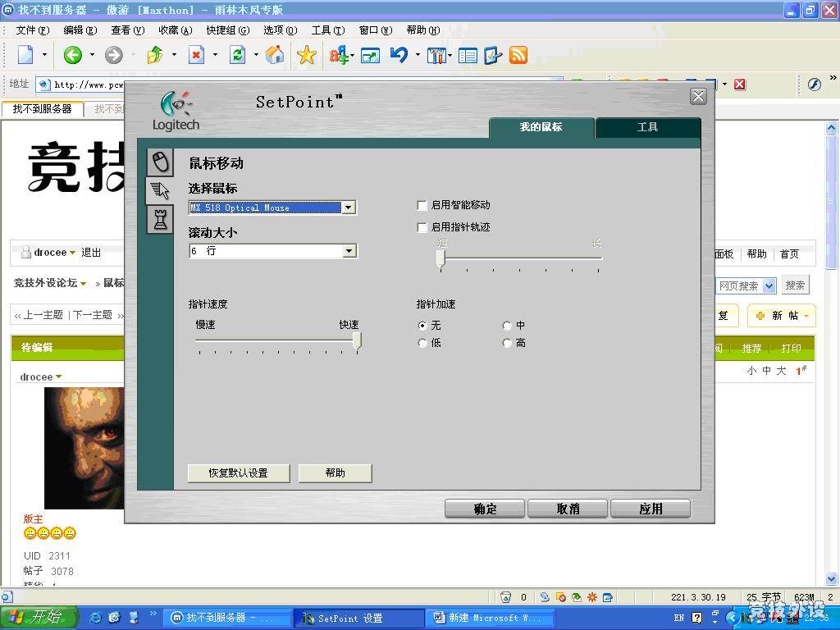Screen dimensions: 840x630
Task: Expand the MX 518 Optical Mouse dropdown
Action: 349,208
